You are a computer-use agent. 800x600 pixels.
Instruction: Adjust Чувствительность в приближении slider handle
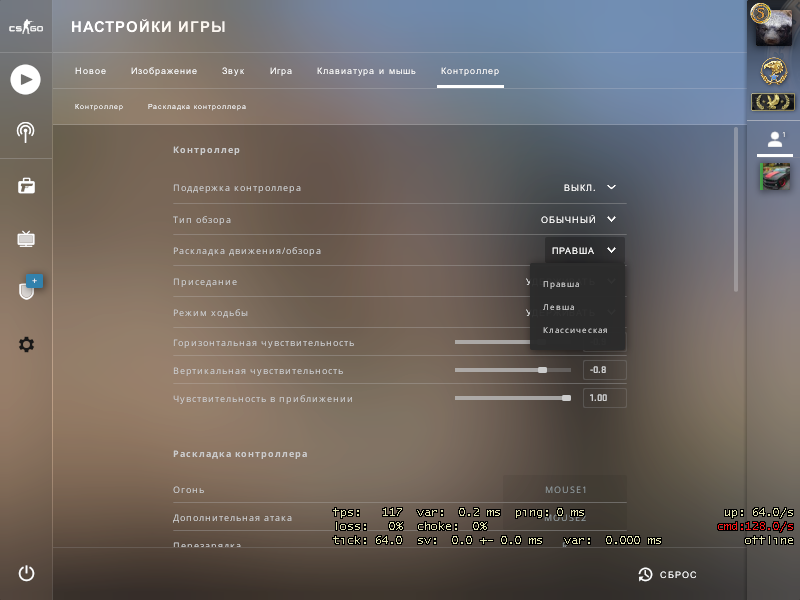566,398
